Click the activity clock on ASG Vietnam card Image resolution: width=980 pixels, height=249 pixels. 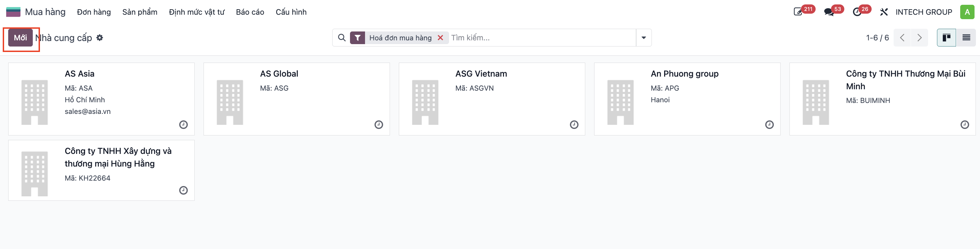[574, 125]
